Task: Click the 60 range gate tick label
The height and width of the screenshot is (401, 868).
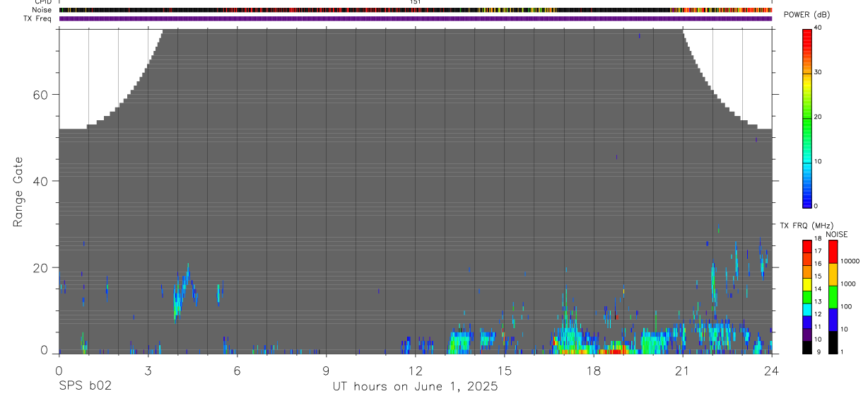Action: tap(40, 95)
